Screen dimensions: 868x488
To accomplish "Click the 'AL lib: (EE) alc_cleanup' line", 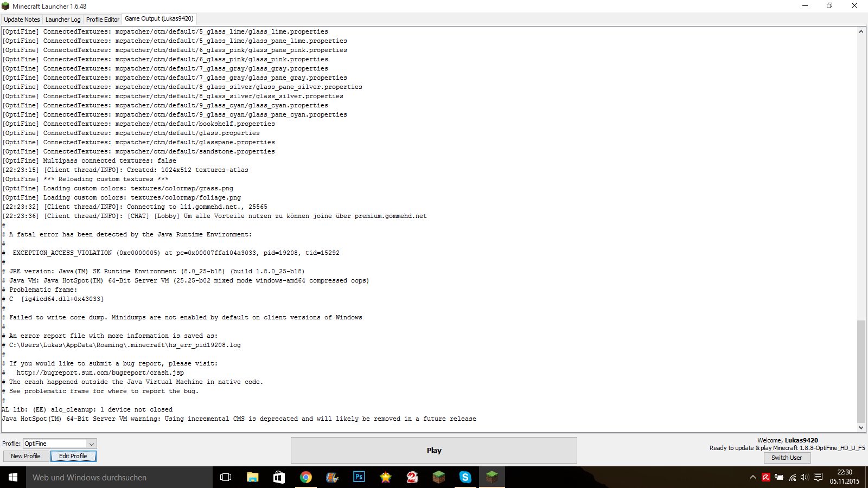I will click(87, 410).
